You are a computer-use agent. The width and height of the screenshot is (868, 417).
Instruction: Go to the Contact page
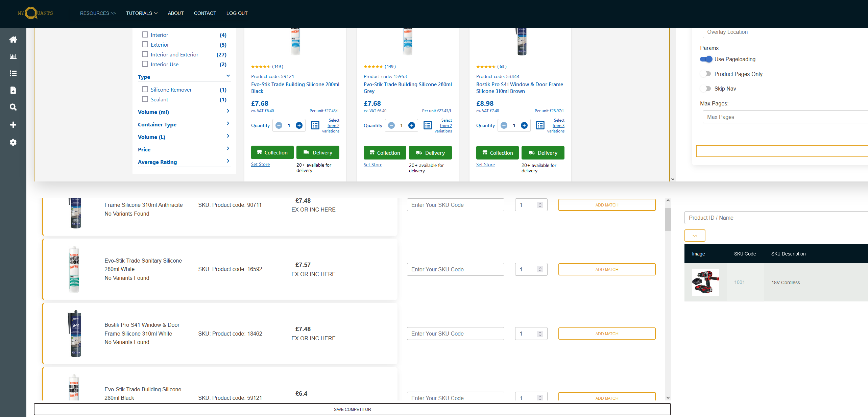[x=205, y=13]
